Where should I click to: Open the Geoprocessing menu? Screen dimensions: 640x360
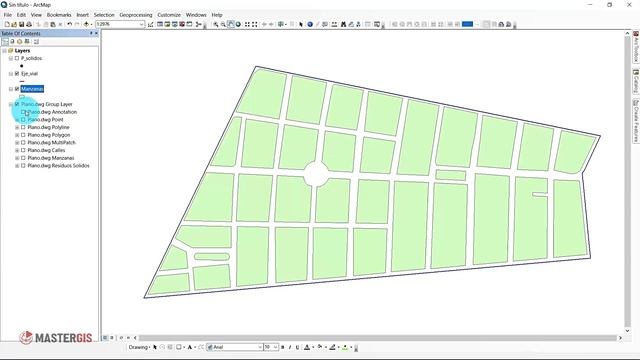coord(136,15)
